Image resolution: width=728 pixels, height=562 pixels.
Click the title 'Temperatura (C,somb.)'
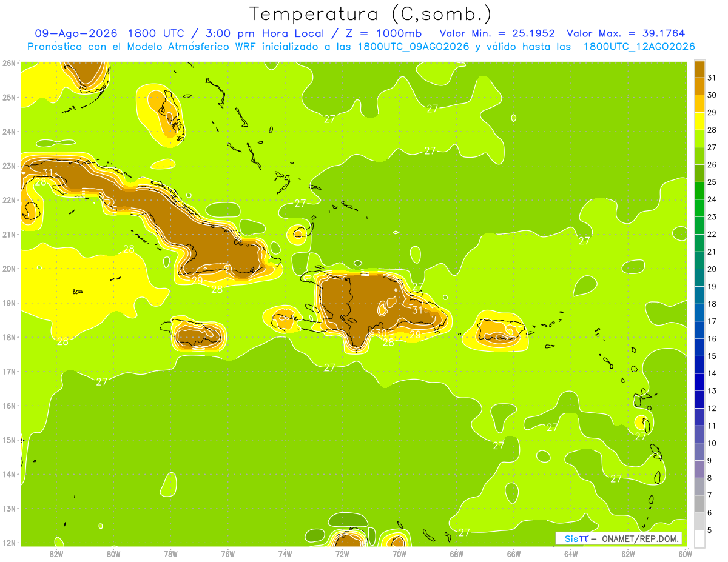point(371,15)
